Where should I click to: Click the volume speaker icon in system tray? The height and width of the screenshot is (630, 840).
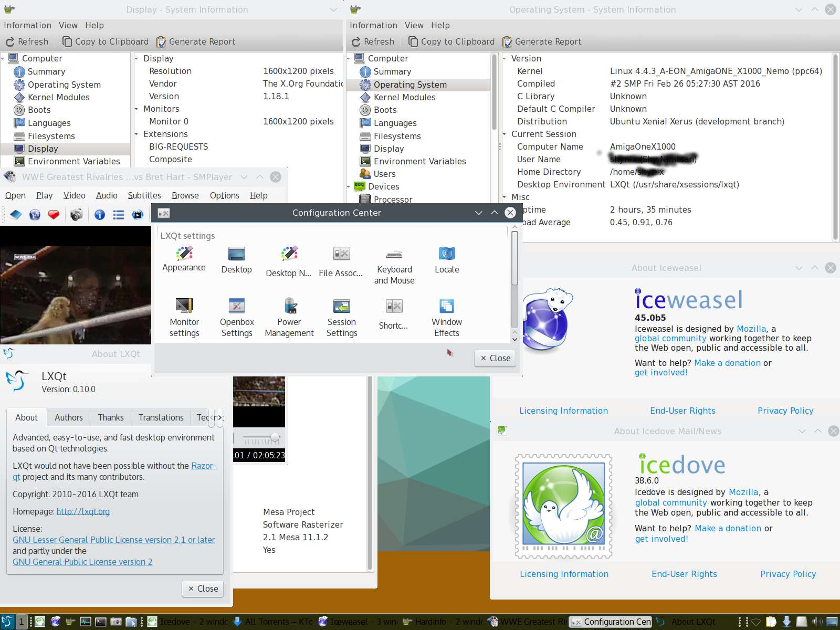[x=817, y=622]
